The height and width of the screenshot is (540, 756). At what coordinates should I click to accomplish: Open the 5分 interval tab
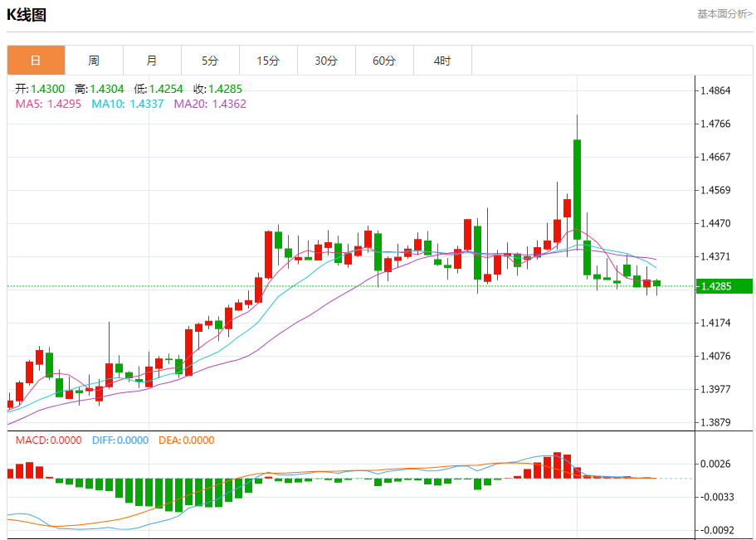coord(210,61)
